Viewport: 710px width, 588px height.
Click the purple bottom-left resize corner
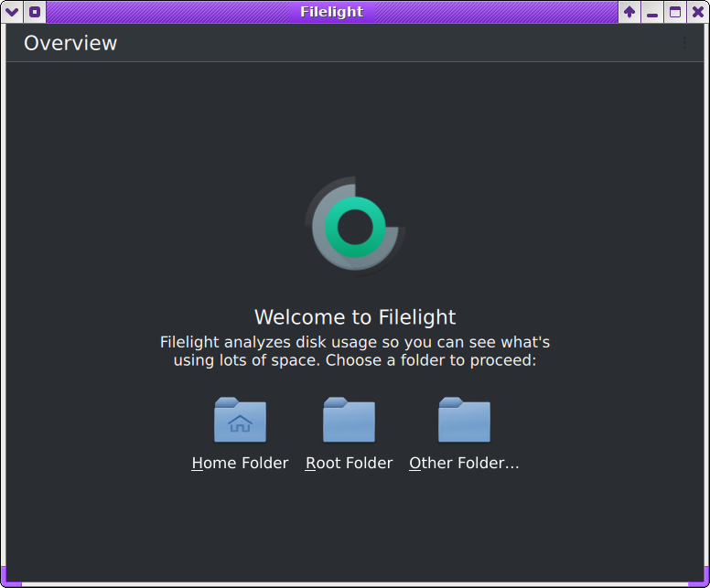click(11, 578)
